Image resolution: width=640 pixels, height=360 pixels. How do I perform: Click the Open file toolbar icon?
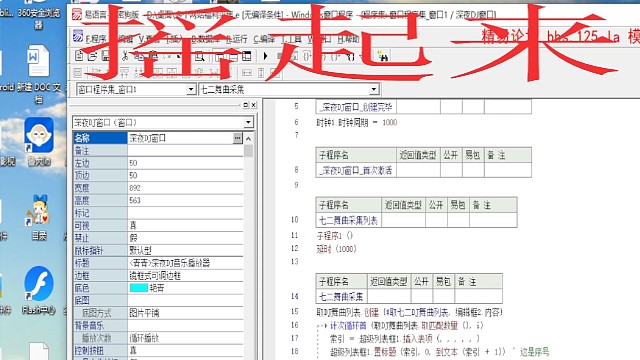(92, 56)
